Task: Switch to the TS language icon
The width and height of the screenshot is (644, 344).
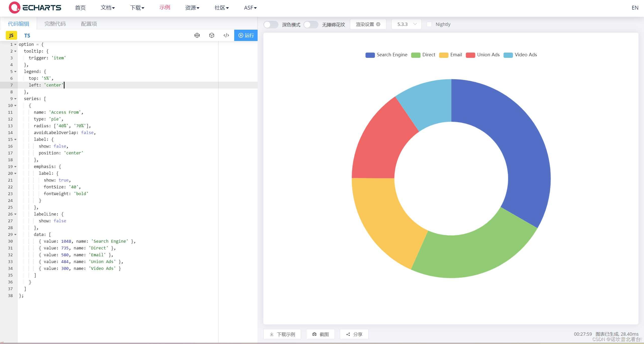Action: click(27, 36)
